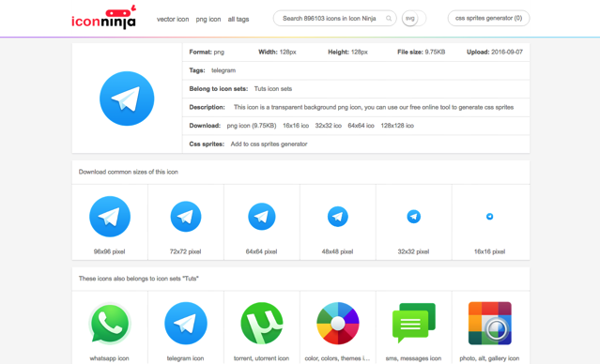Click the large Telegram icon preview

coord(127,99)
